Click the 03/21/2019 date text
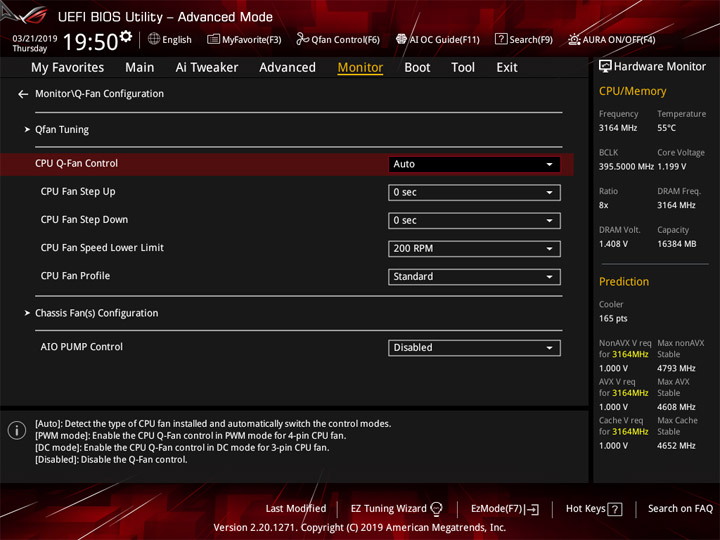The height and width of the screenshot is (540, 720). tap(34, 39)
